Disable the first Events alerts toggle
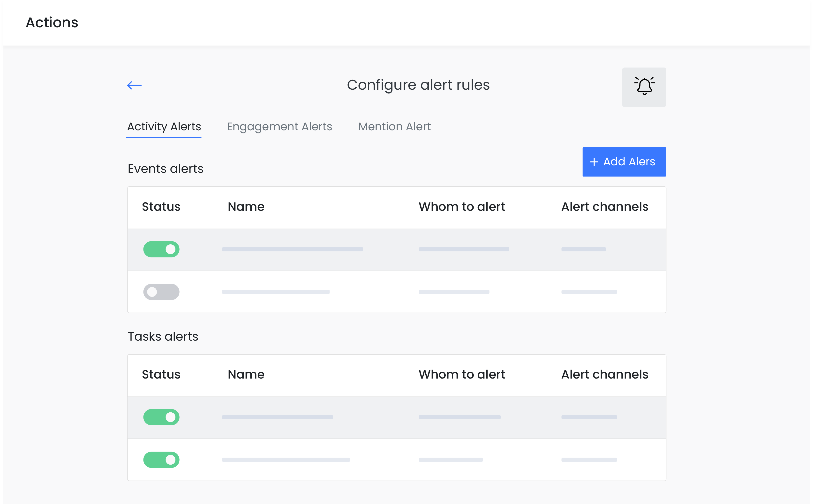 click(161, 249)
